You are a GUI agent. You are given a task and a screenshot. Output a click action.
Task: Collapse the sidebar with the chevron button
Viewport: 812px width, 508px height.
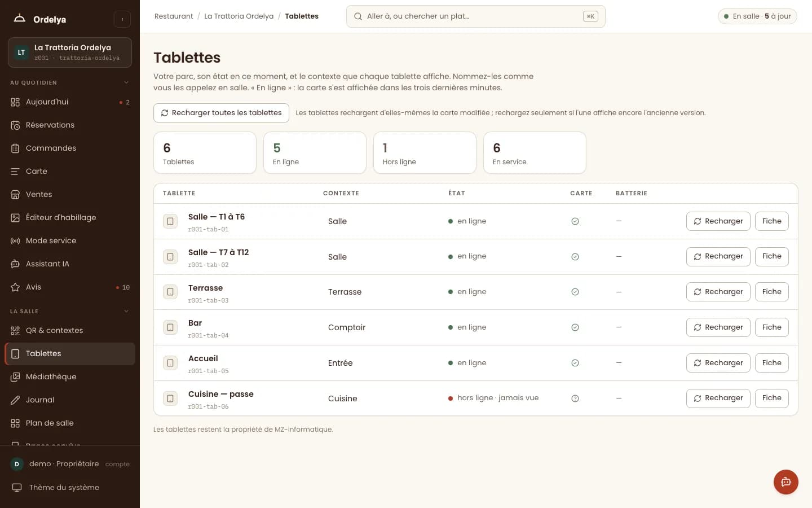coord(122,19)
